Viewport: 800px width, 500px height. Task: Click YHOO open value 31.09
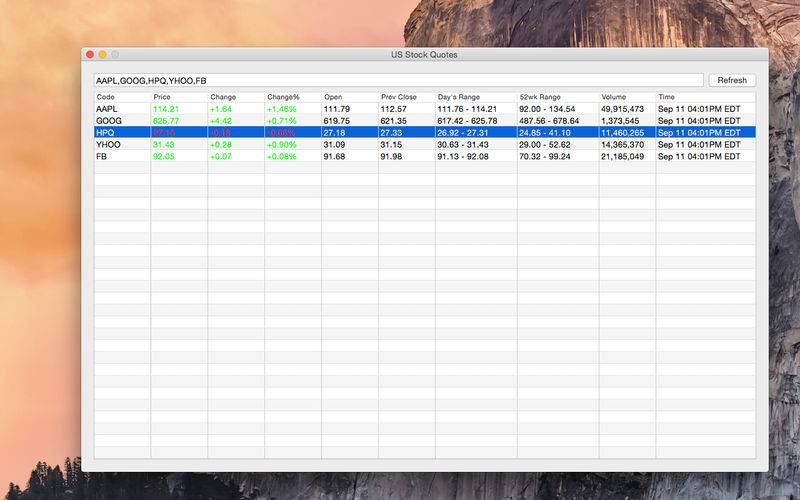334,144
